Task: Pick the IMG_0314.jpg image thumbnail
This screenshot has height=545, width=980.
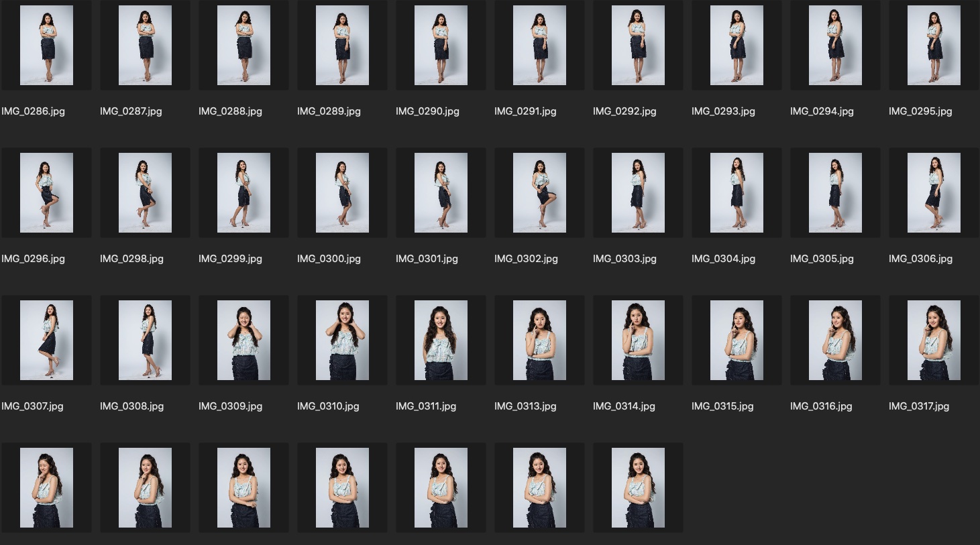Action: (x=638, y=341)
